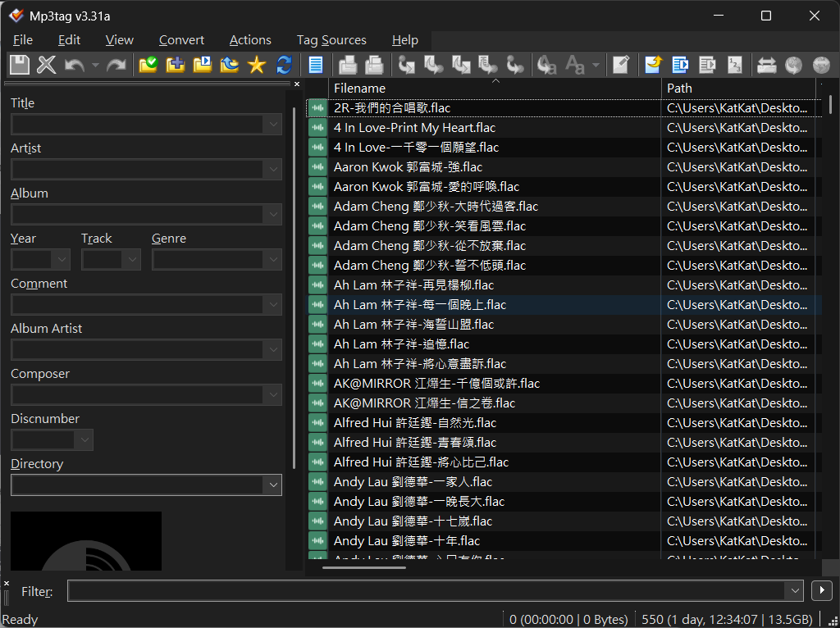Click the Remove tag X icon

pyautogui.click(x=47, y=65)
